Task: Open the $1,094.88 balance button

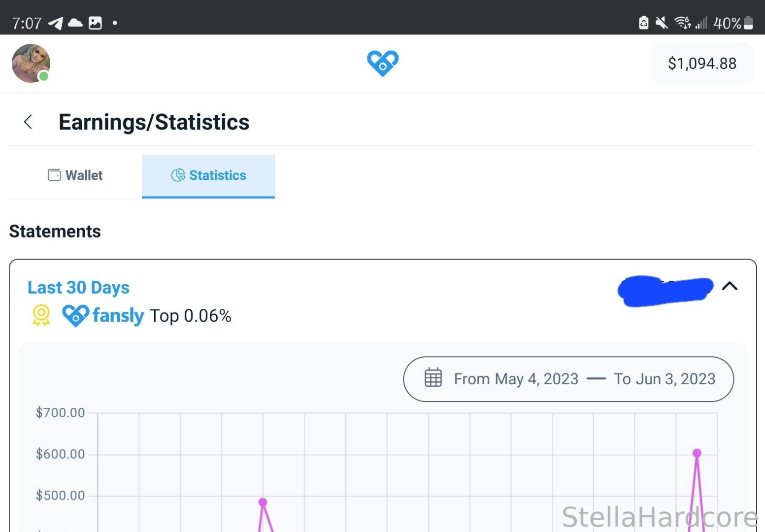Action: [702, 64]
